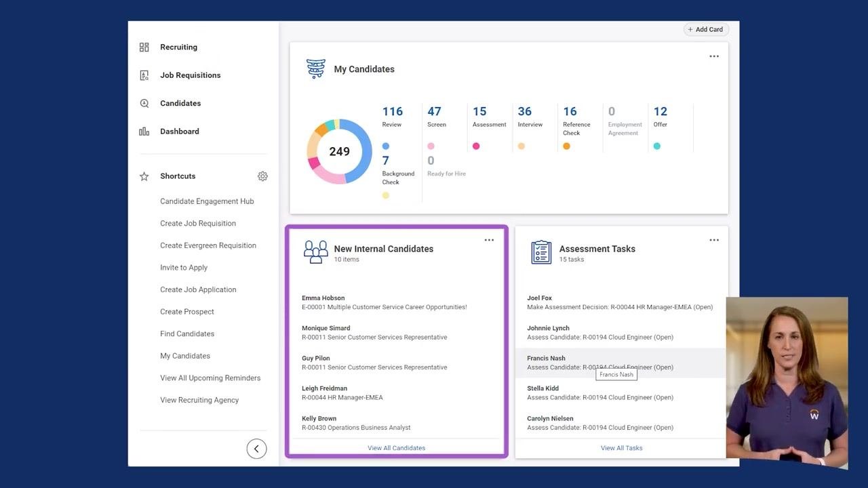Click the New Internal Candidates people icon
This screenshot has width=868, height=488.
tap(316, 251)
